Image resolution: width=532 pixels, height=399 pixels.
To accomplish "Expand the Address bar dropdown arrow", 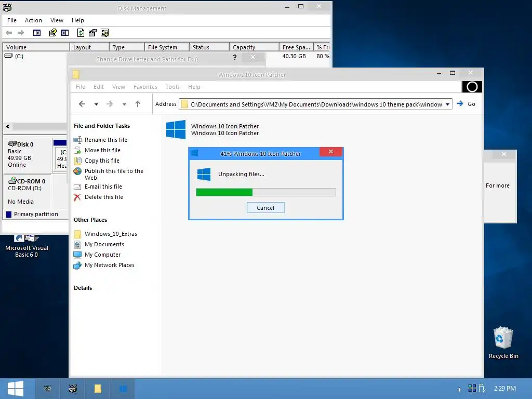I will 447,104.
